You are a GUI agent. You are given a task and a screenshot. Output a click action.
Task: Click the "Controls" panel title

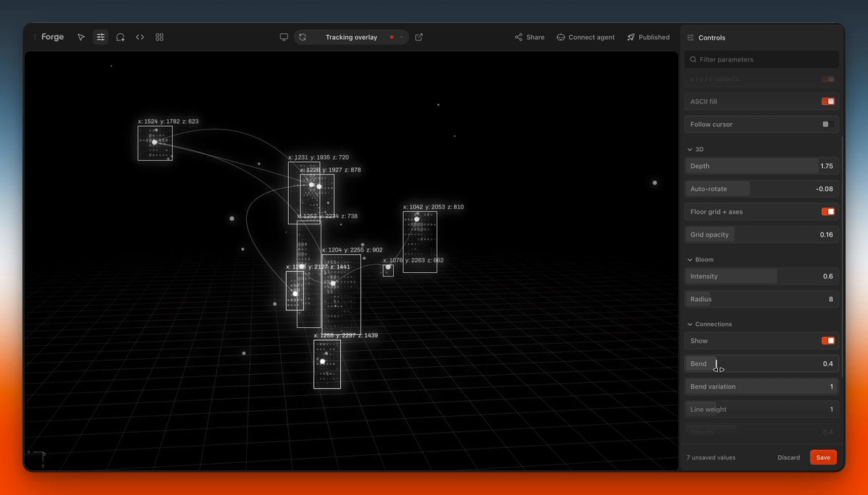pyautogui.click(x=712, y=38)
